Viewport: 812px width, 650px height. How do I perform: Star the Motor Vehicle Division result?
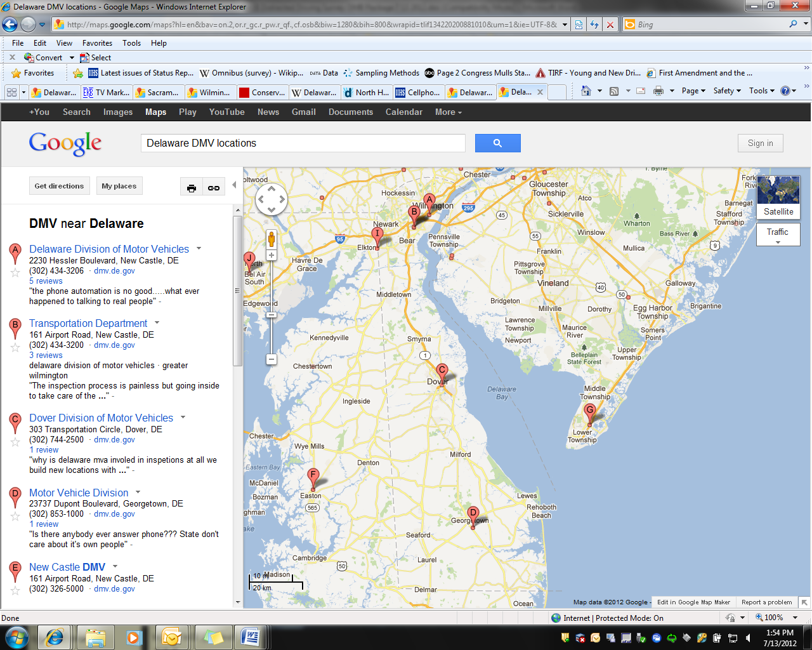[x=15, y=516]
